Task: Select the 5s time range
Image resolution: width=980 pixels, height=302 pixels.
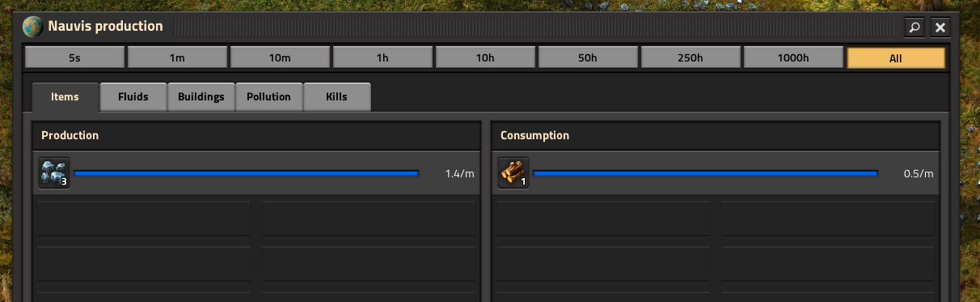Action: coord(74,58)
